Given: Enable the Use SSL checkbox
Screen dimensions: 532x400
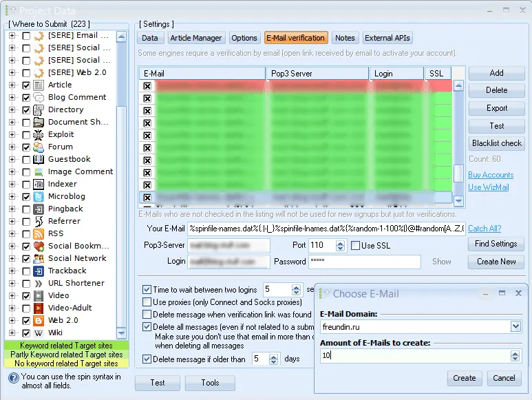Looking at the screenshot, I should pyautogui.click(x=355, y=246).
